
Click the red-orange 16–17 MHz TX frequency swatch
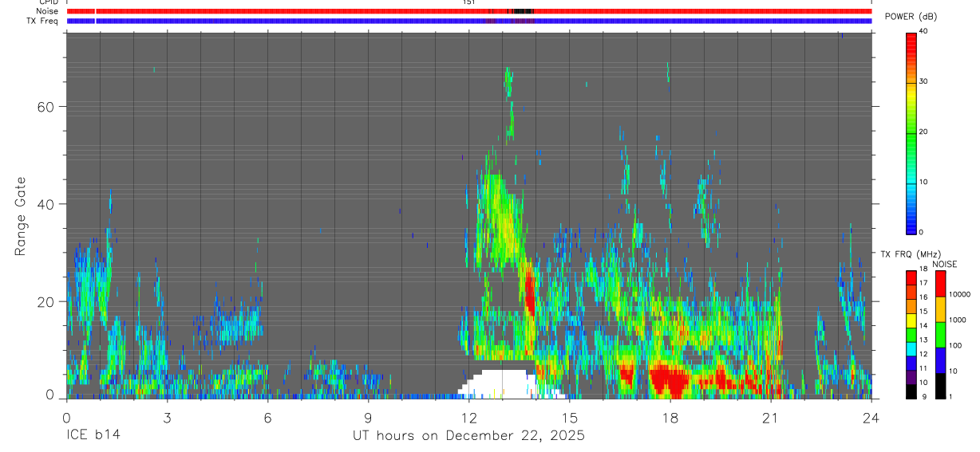911,292
